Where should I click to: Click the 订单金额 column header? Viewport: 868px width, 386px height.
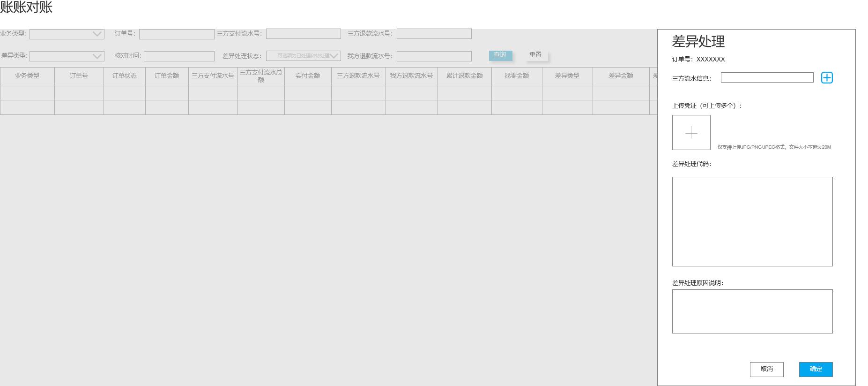pyautogui.click(x=167, y=76)
